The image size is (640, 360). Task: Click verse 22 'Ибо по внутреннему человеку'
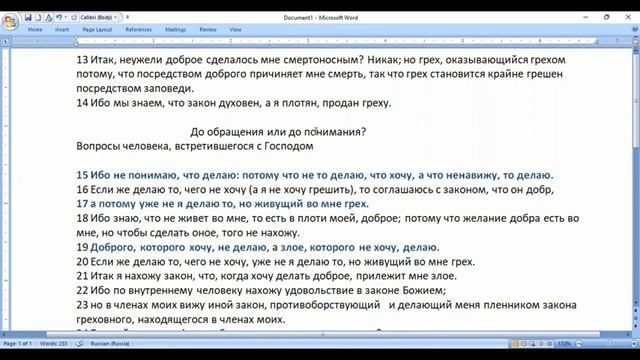[261, 290]
